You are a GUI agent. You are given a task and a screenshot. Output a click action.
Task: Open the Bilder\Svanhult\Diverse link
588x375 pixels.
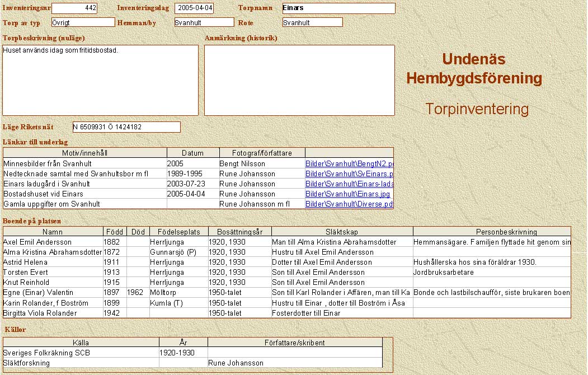pyautogui.click(x=349, y=204)
